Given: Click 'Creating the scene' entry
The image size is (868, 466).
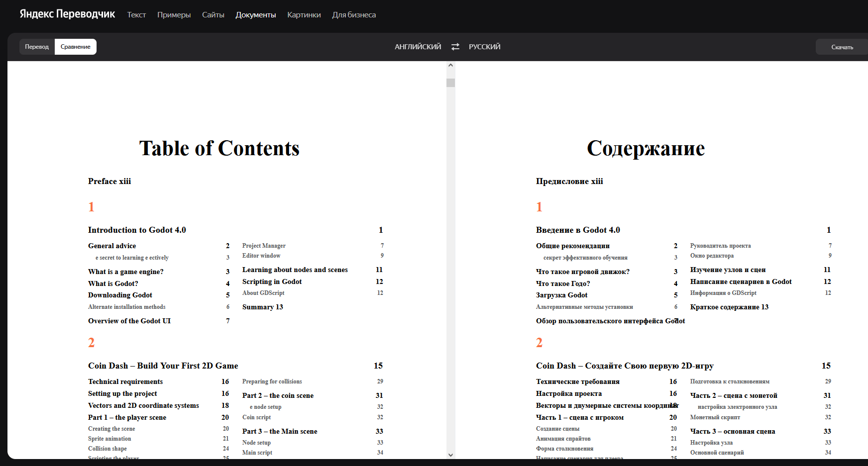Looking at the screenshot, I should pyautogui.click(x=111, y=429).
